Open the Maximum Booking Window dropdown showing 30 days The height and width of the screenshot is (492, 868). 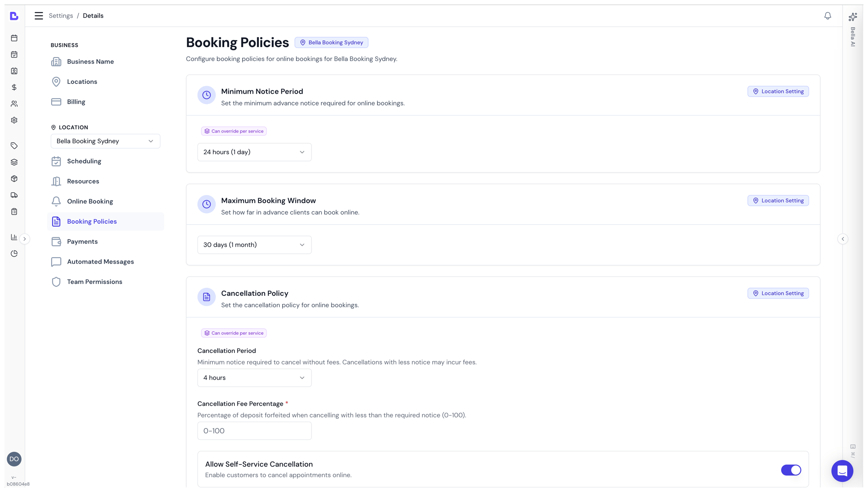254,245
